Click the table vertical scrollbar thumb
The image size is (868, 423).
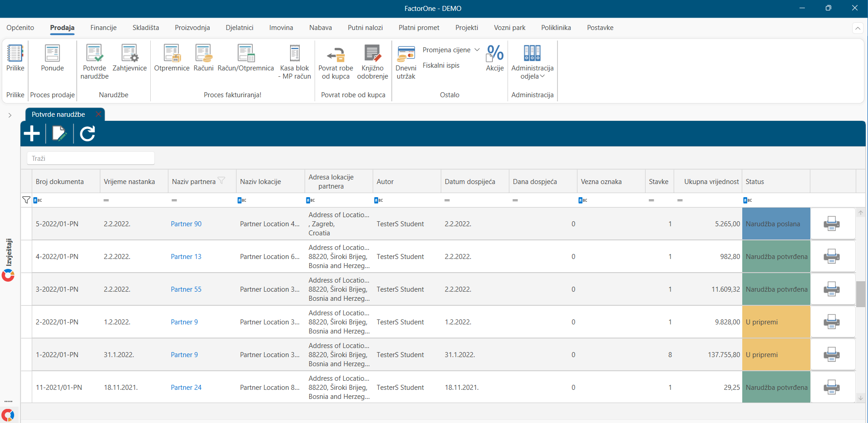coord(860,294)
